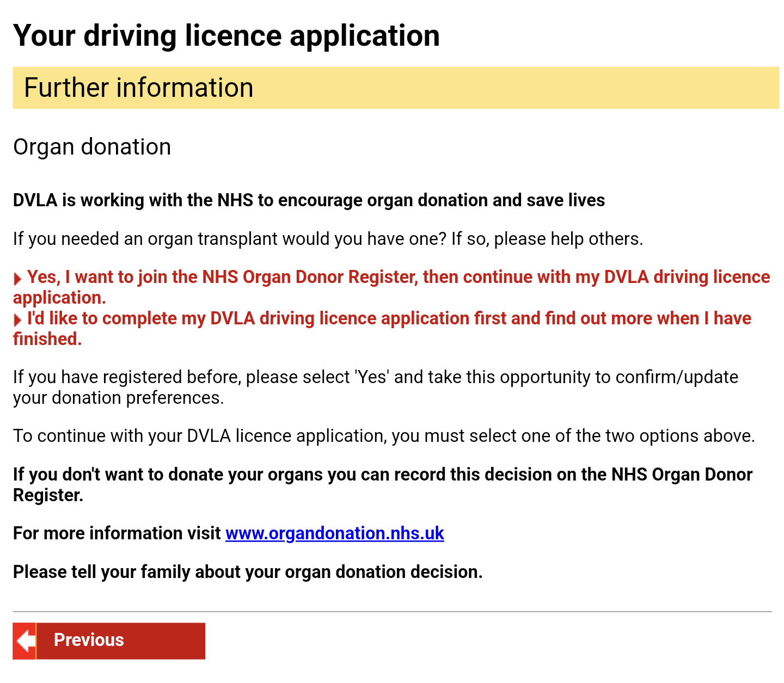Click the "If you have registered before" paragraph
The image size is (784, 683).
coord(376,387)
